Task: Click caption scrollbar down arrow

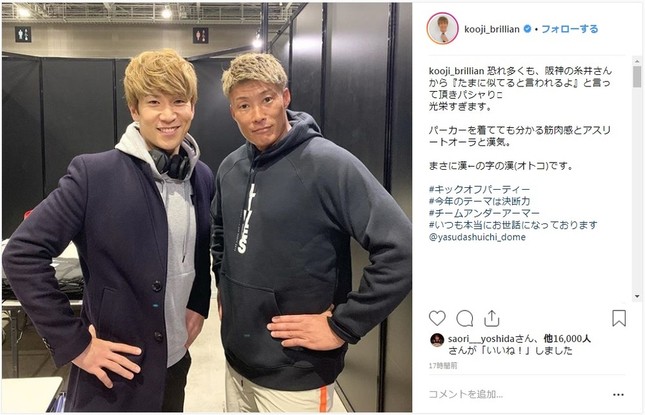Action: 637,296
